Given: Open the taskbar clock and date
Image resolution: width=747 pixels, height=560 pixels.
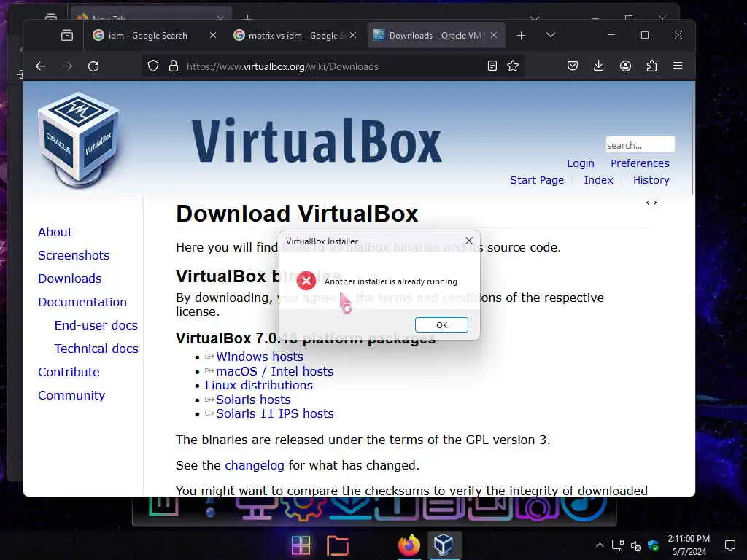Looking at the screenshot, I should point(689,545).
